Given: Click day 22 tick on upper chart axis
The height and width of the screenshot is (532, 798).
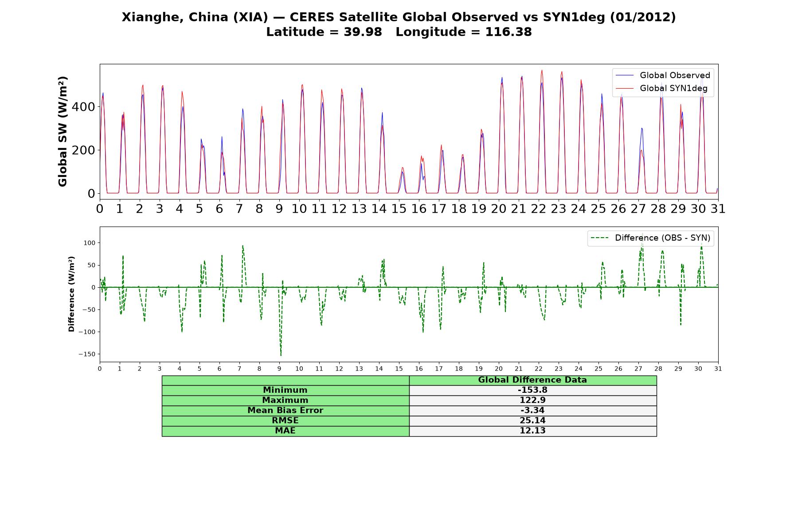Looking at the screenshot, I should click(539, 208).
